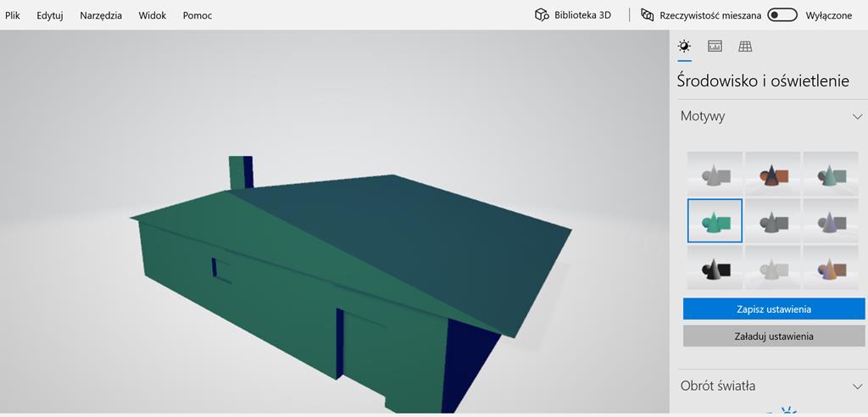This screenshot has width=868, height=417.
Task: Pick the black shapes theme thumbnail
Action: point(715,267)
